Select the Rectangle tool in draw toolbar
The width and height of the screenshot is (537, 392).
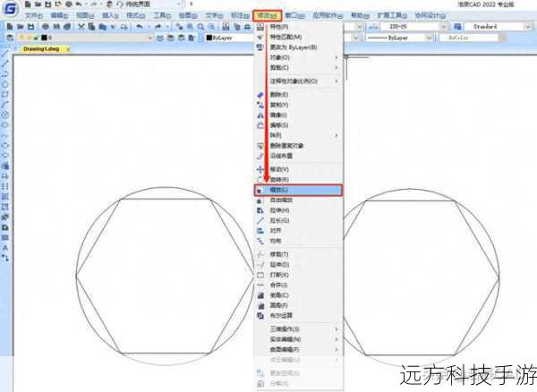(x=5, y=94)
